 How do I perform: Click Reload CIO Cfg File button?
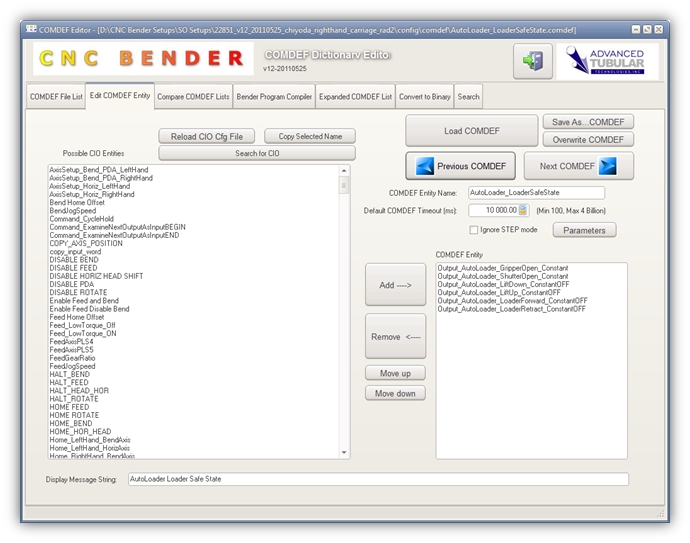pyautogui.click(x=208, y=136)
